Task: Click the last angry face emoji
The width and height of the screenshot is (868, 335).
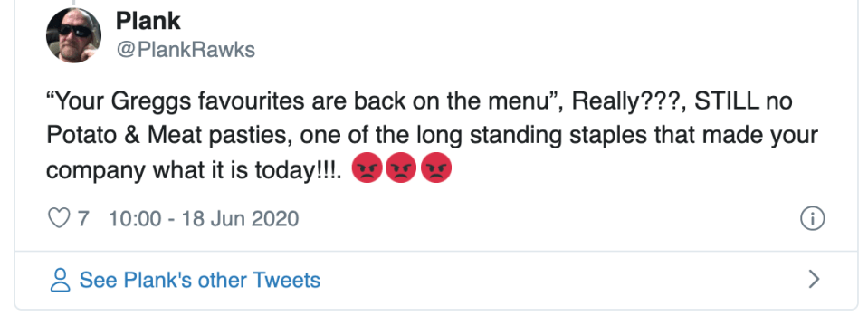Action: pos(435,167)
